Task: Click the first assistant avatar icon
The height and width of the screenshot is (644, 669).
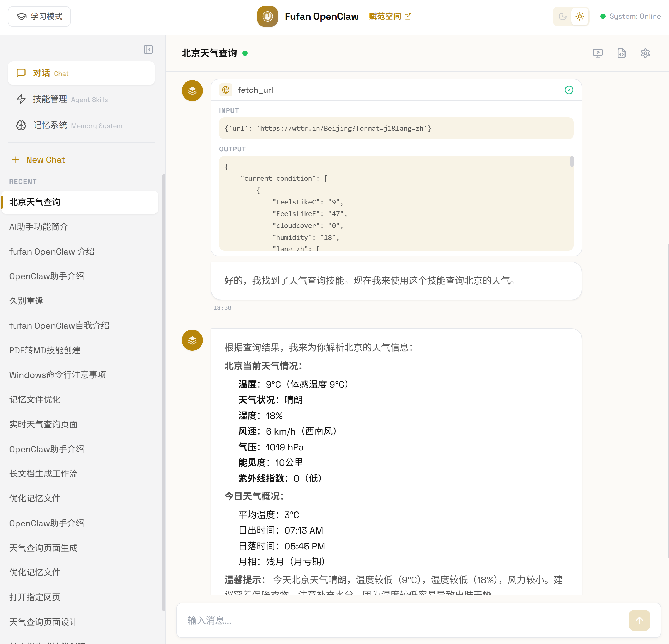Action: pyautogui.click(x=192, y=90)
